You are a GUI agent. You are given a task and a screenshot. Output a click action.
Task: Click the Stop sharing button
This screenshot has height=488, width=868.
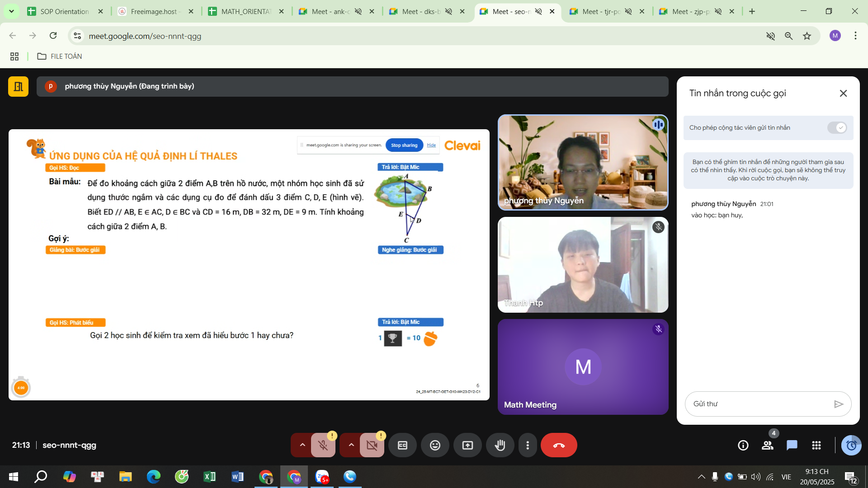404,145
